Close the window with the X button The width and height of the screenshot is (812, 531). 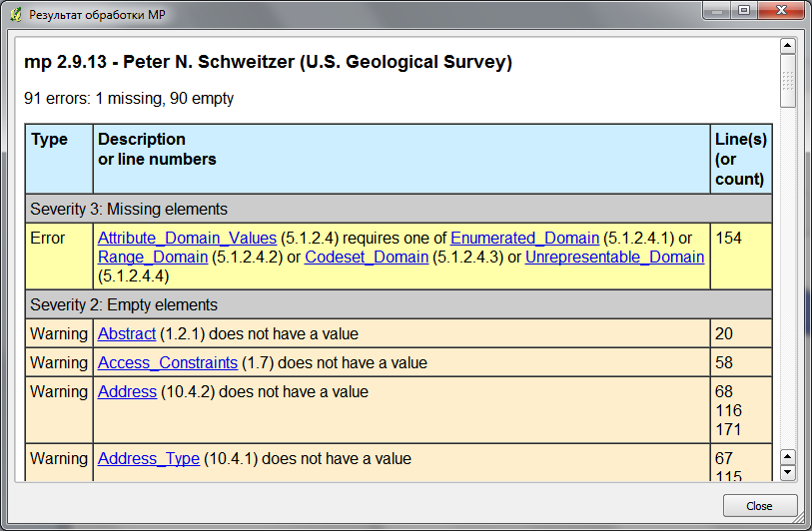[781, 11]
